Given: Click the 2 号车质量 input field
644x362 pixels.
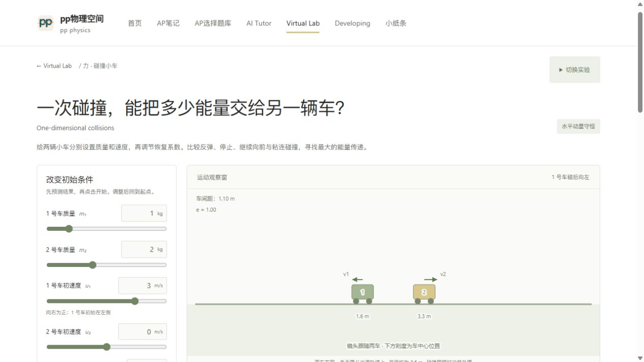Looking at the screenshot, I should [144, 250].
